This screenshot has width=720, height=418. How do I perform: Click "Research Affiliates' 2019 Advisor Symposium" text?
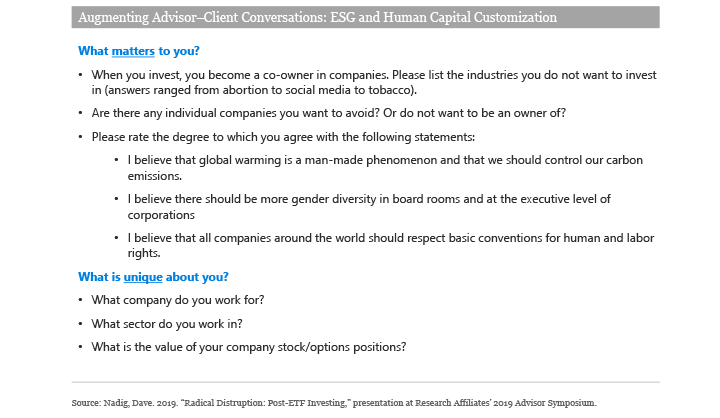[493, 401]
